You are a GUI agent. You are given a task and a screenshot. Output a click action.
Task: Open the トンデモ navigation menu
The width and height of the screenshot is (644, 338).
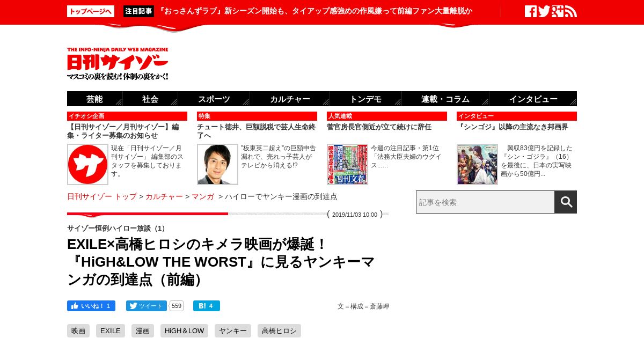click(365, 99)
